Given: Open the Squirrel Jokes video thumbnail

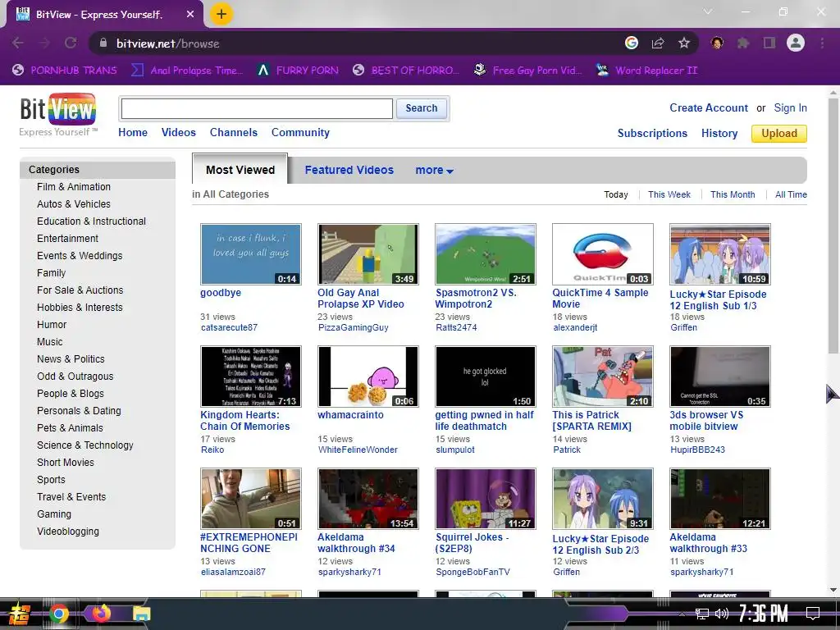Looking at the screenshot, I should [486, 498].
